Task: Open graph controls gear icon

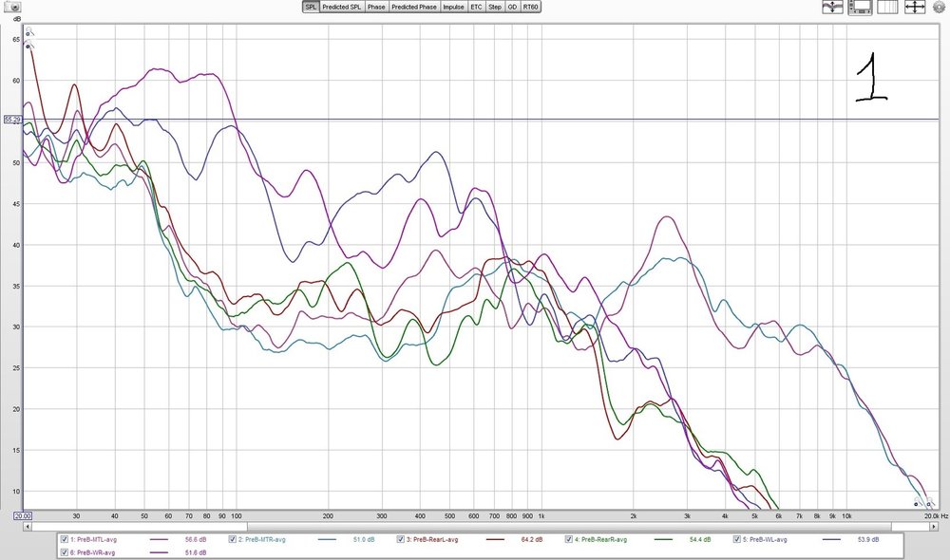Action: click(x=939, y=8)
